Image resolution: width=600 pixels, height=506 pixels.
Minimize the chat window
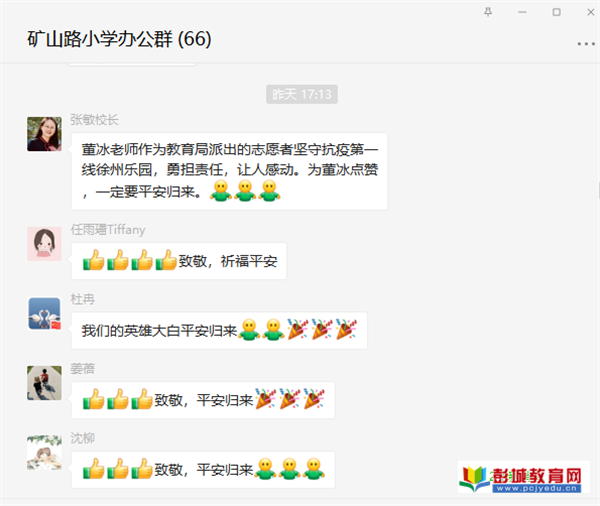[522, 12]
